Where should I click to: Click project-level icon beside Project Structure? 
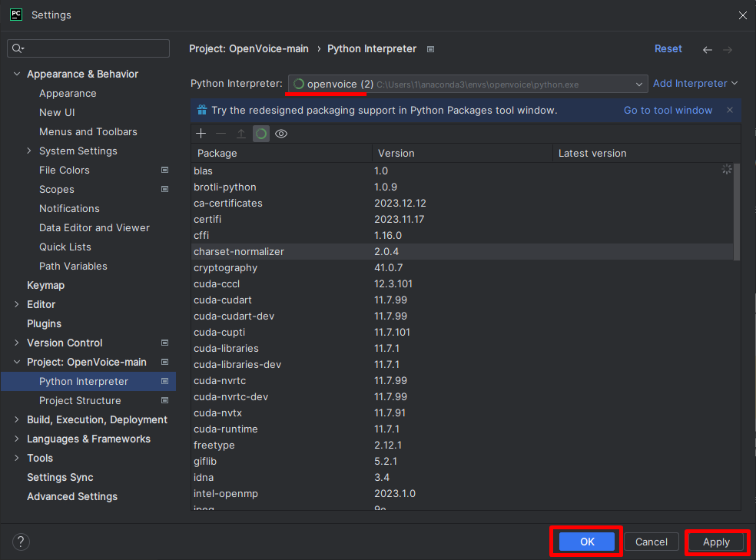pyautogui.click(x=165, y=400)
